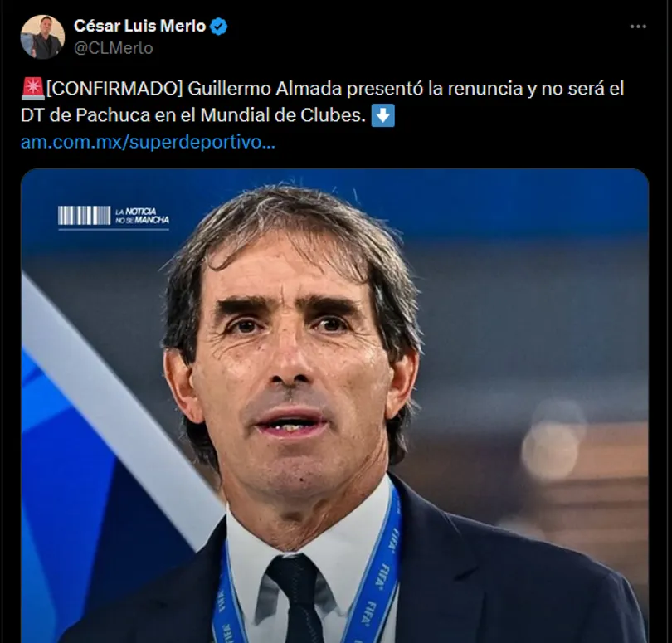The width and height of the screenshot is (672, 643).
Task: Click the blue down-arrow emoji
Action: point(382,115)
